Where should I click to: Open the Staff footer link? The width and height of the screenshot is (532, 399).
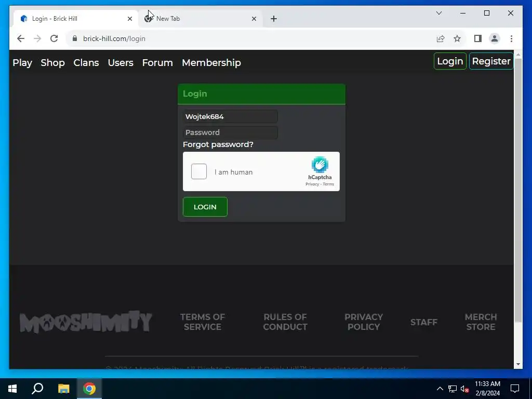tap(424, 322)
